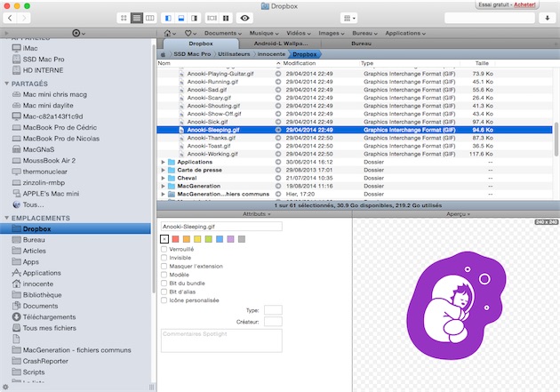560x392 pixels.
Task: Open the Musique favorites menu
Action: (x=264, y=33)
